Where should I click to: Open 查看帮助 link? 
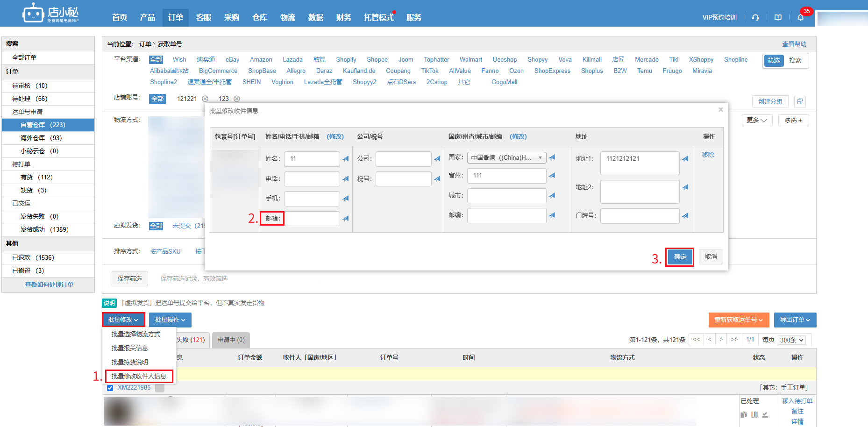[794, 44]
